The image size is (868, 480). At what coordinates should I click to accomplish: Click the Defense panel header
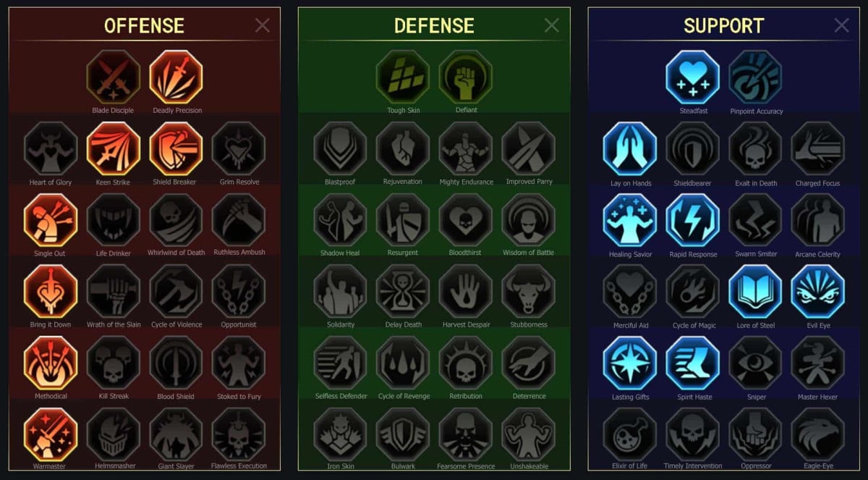tap(434, 26)
